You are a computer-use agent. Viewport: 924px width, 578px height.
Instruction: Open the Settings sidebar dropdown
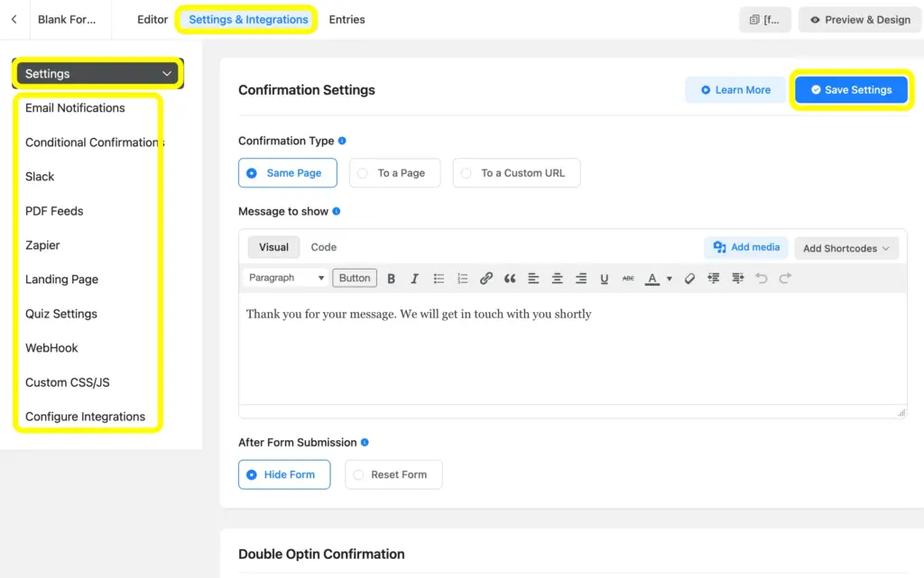97,73
